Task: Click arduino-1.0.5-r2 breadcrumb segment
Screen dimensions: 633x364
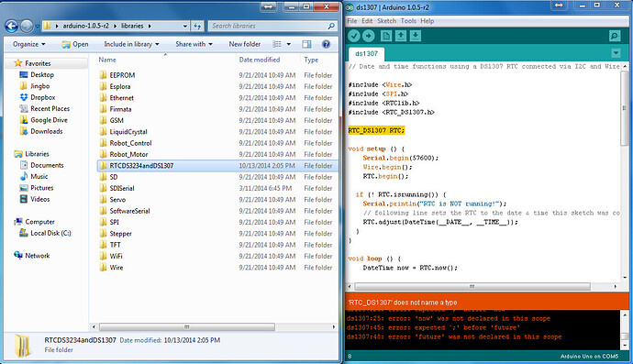Action: 85,26
